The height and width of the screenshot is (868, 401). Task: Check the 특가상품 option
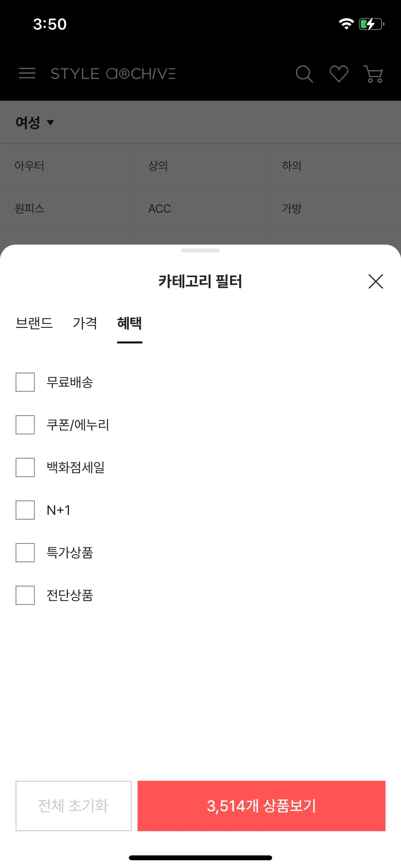[x=25, y=553]
